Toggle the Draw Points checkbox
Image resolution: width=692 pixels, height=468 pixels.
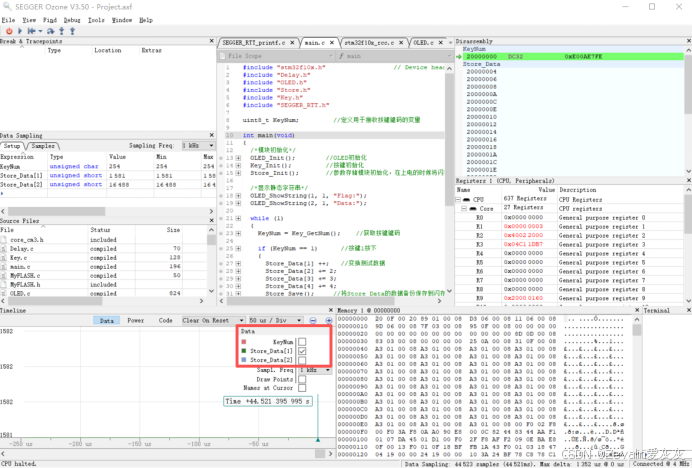click(302, 379)
